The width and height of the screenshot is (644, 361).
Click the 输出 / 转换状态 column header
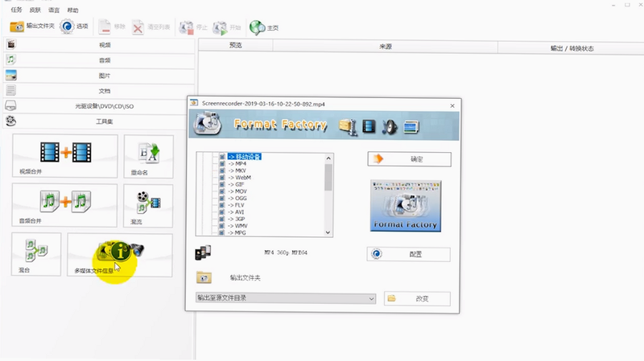click(572, 48)
